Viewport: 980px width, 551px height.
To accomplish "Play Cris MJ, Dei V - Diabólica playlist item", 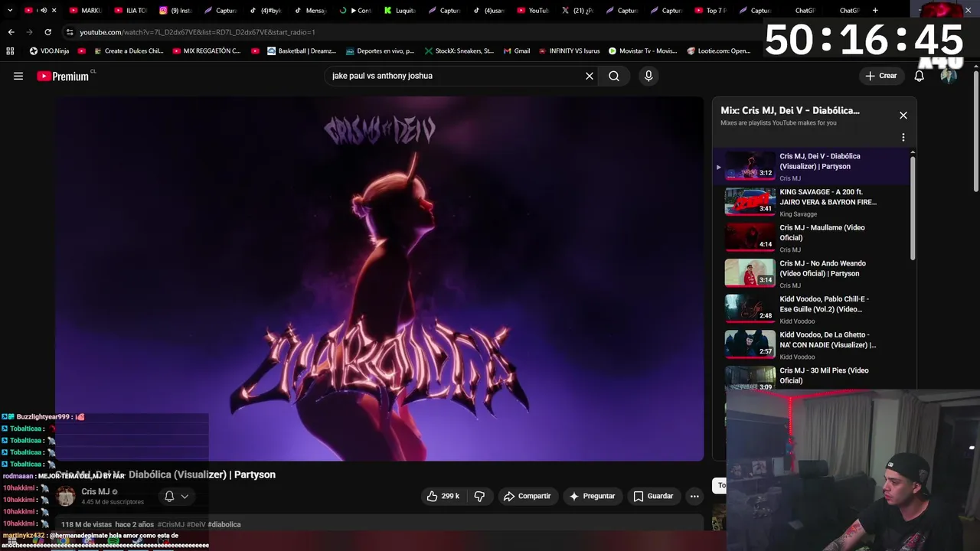I will (812, 166).
